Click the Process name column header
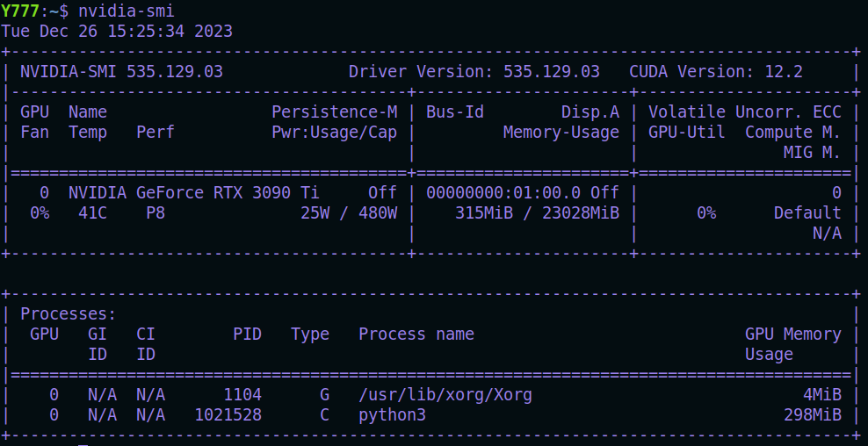The height and width of the screenshot is (446, 868). (x=416, y=334)
